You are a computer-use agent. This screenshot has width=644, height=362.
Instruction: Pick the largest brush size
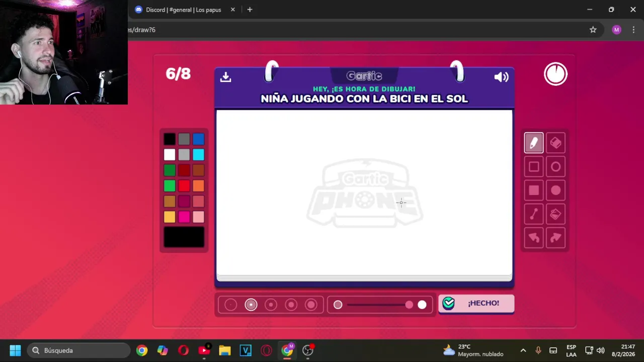point(311,305)
